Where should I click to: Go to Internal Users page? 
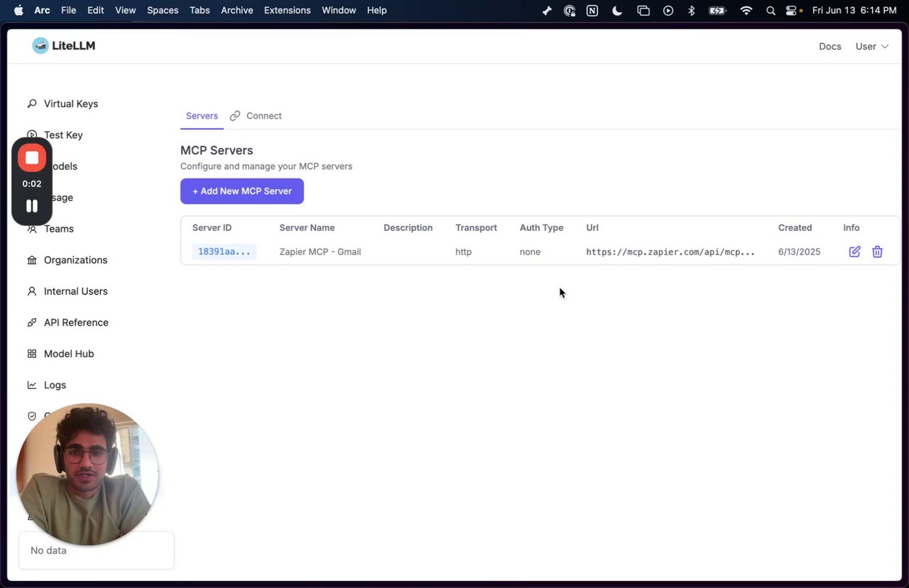click(x=76, y=291)
